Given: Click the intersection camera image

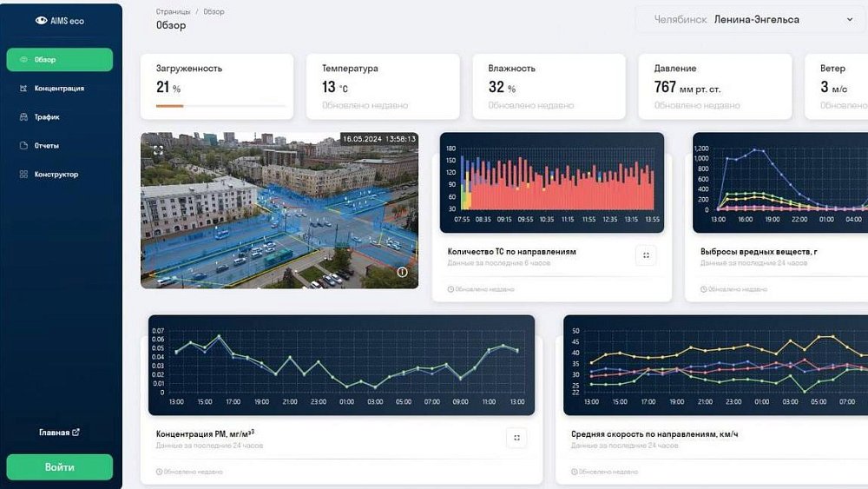Looking at the screenshot, I should [x=279, y=210].
